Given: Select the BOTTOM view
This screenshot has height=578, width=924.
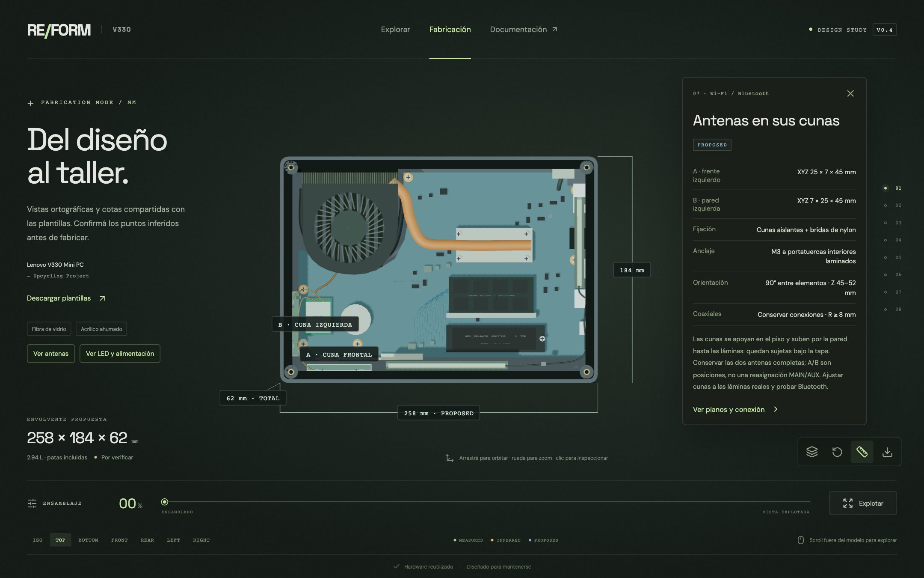Looking at the screenshot, I should pos(88,540).
